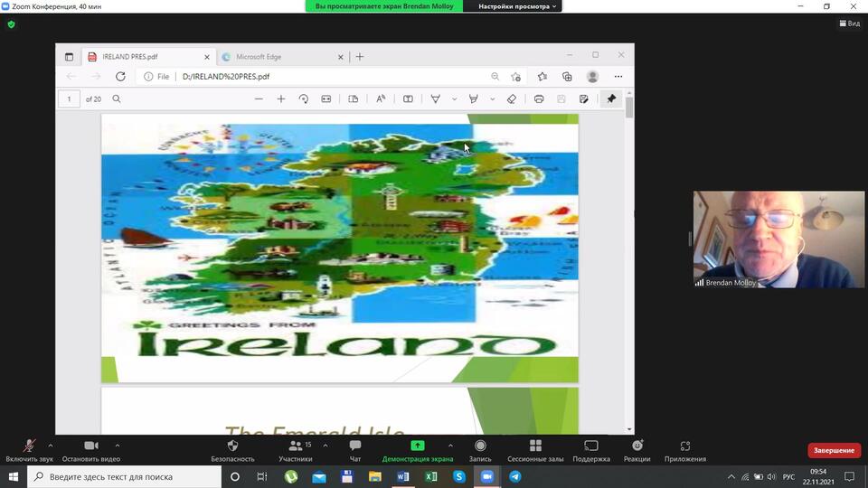
Task: Expand arrow next to Участники
Action: [325, 446]
